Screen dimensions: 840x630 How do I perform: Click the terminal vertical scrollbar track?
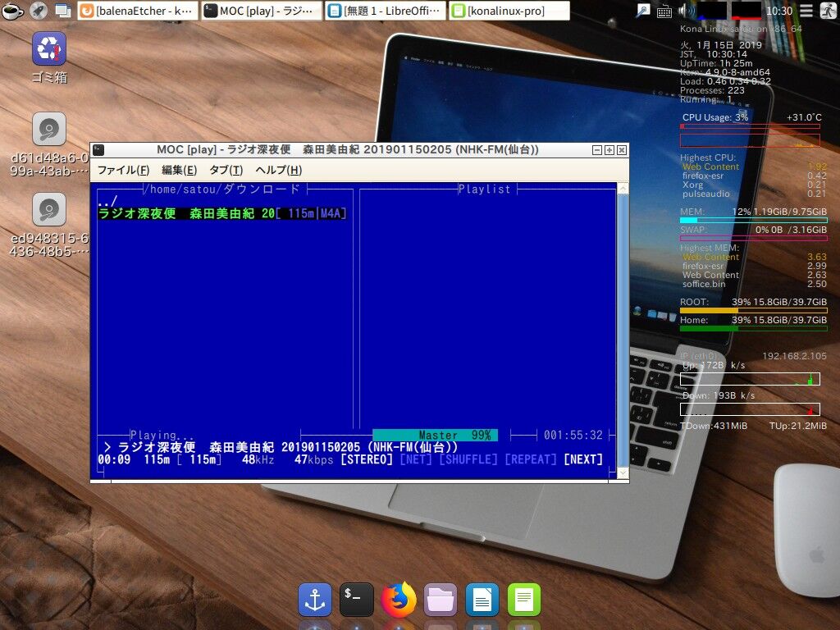coord(623,331)
